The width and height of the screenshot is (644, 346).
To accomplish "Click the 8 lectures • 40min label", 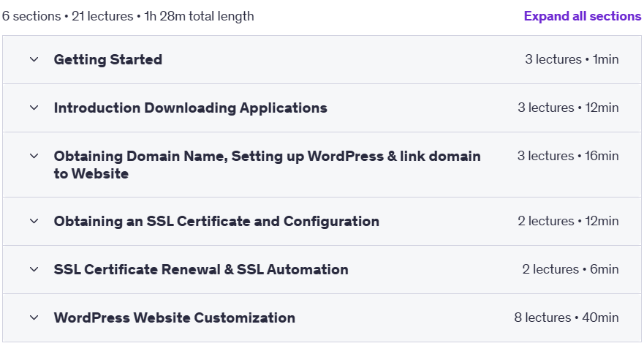I will click(x=567, y=317).
